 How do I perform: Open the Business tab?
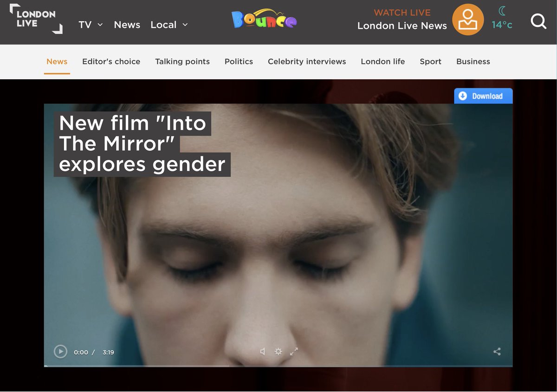473,62
